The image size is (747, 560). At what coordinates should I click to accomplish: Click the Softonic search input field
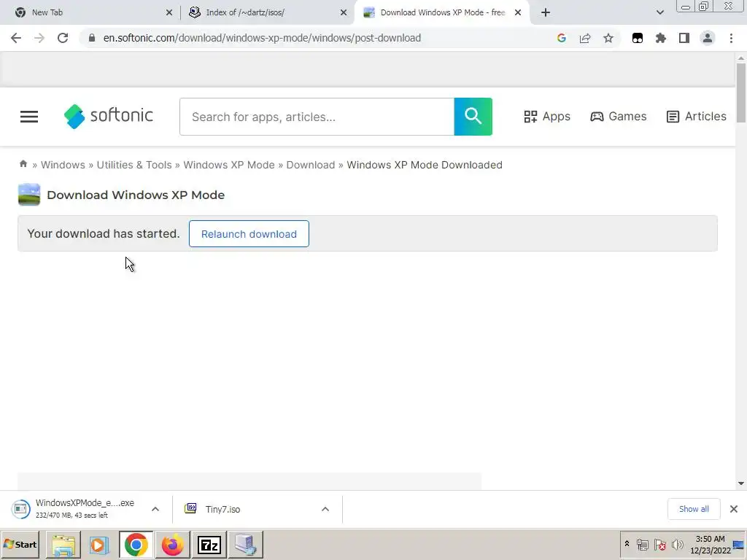coord(317,117)
